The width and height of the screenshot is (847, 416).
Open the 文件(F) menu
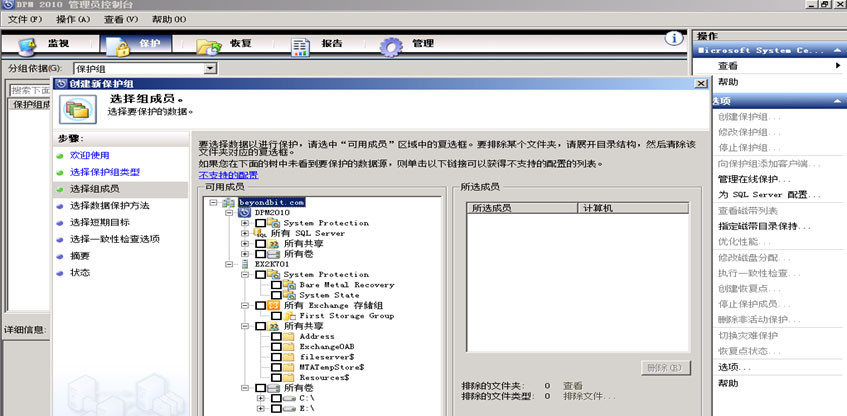[25, 19]
